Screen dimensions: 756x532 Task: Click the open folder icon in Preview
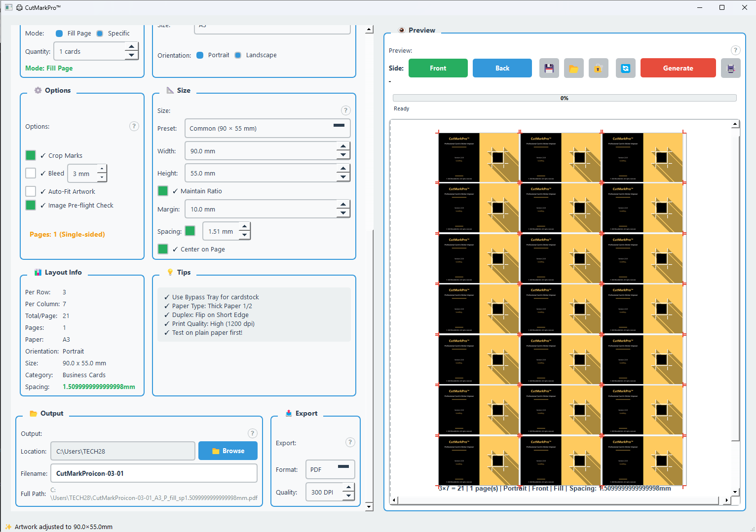(573, 69)
